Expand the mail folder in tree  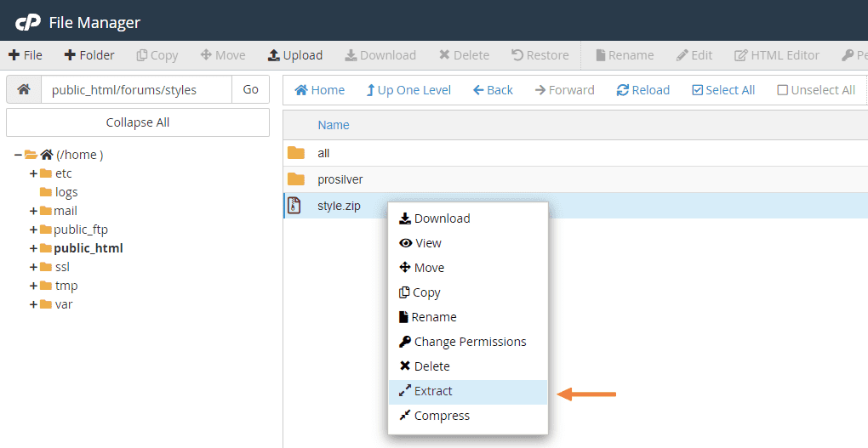[x=34, y=211]
